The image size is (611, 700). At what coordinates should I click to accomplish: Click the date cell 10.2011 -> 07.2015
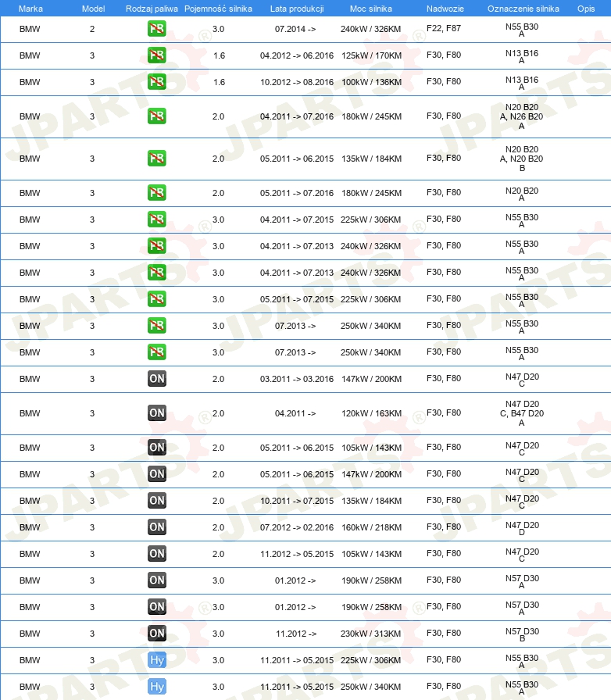tap(297, 501)
